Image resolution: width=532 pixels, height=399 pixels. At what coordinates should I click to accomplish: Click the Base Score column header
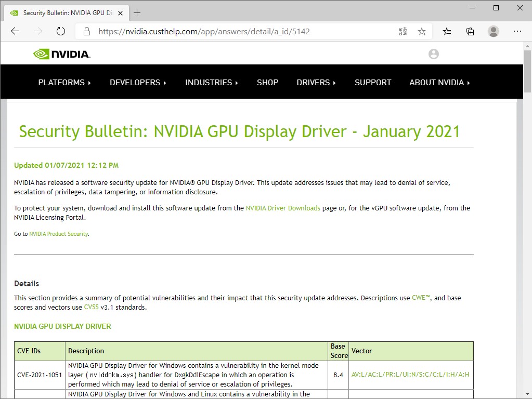pos(338,351)
